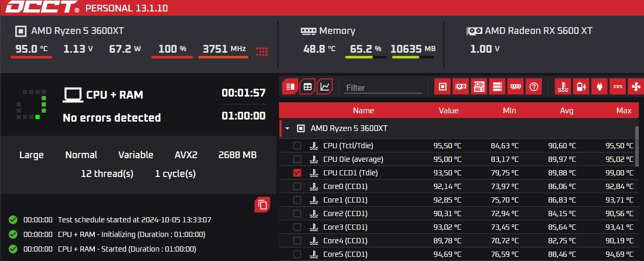Click the 2688 MB memory setting
Screen dimensions: 644x261
[x=237, y=155]
